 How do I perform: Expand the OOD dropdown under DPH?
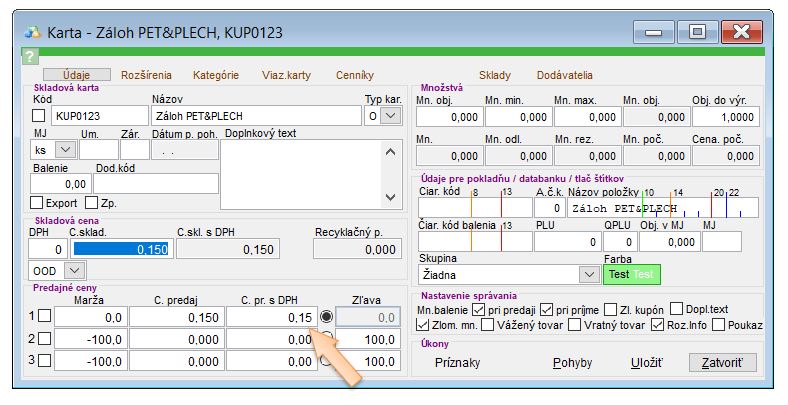coord(74,270)
